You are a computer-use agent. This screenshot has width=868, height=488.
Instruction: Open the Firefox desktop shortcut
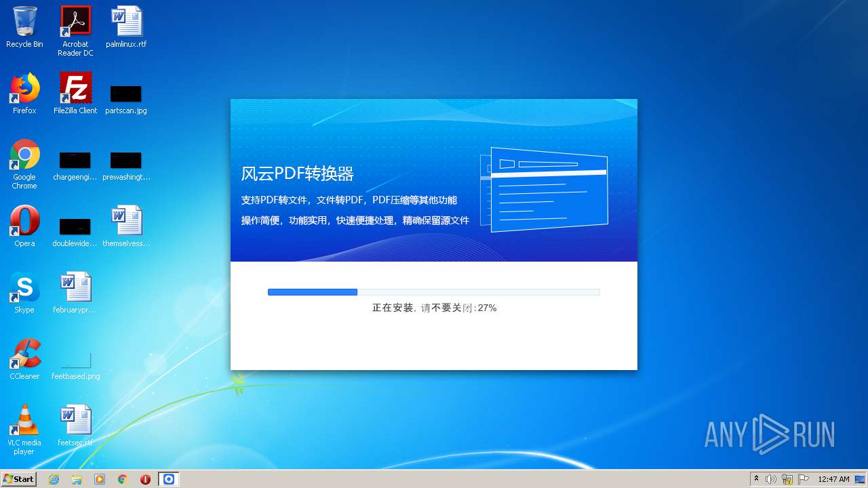pyautogui.click(x=24, y=94)
